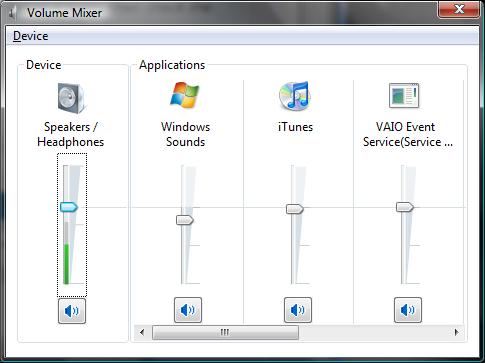Mute Windows Sounds

(188, 310)
